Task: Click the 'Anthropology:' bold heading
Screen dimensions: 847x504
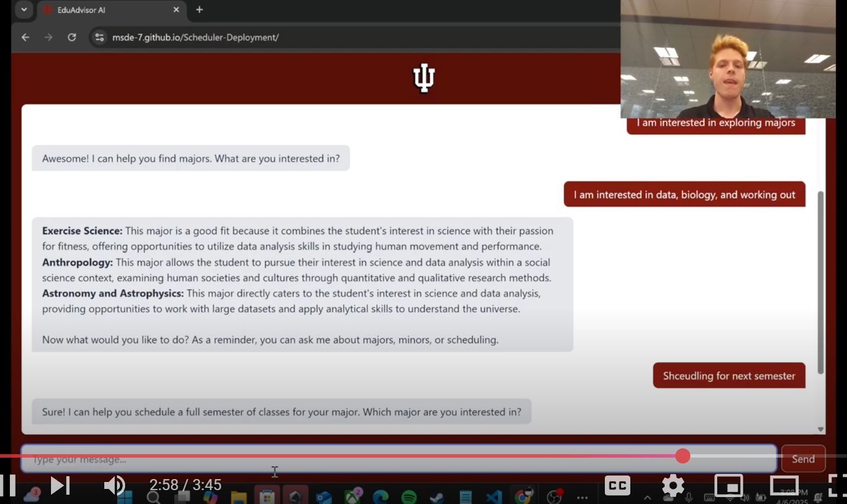Action: pyautogui.click(x=77, y=262)
